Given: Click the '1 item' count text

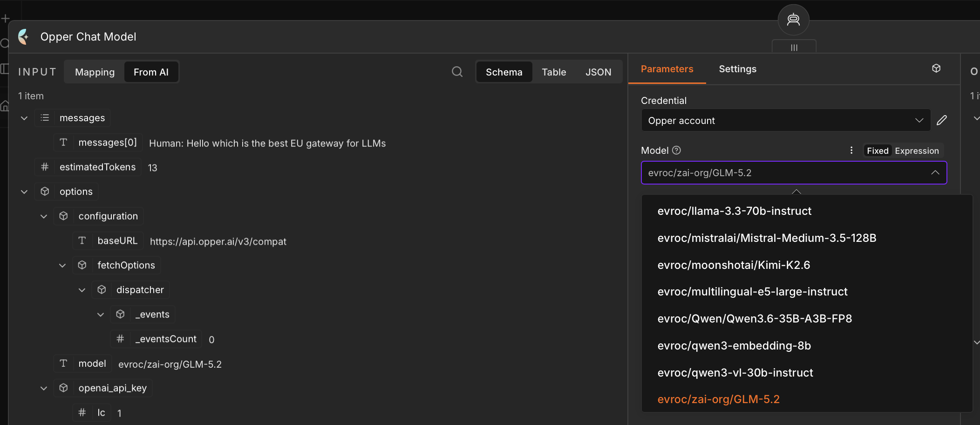Looking at the screenshot, I should (x=31, y=96).
